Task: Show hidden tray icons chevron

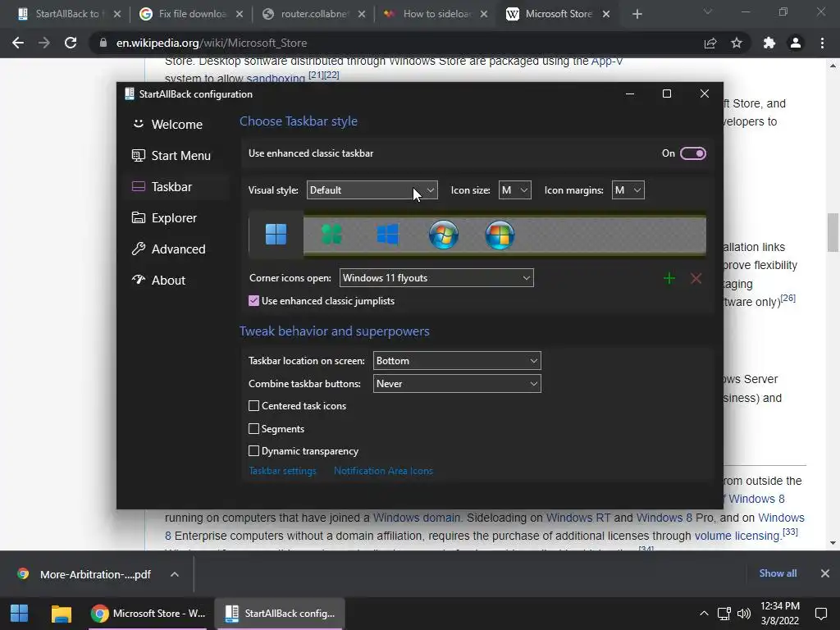Action: (704, 614)
